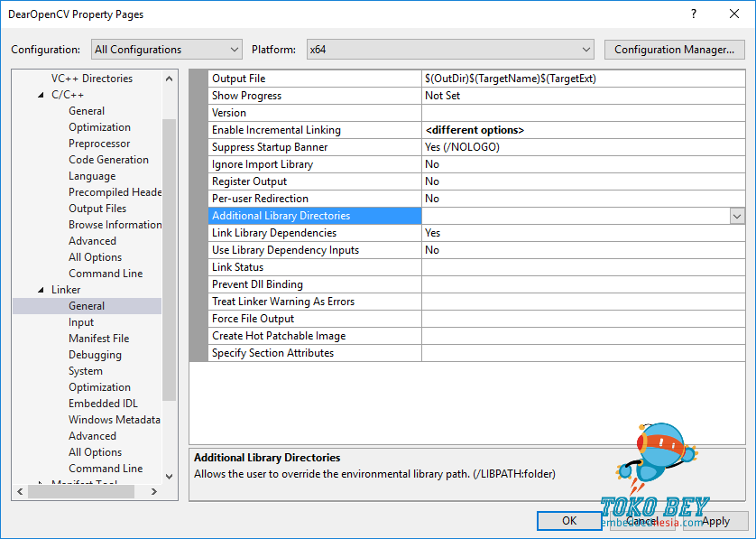Viewport: 756px width, 539px height.
Task: Open the Configuration dropdown
Action: click(166, 50)
